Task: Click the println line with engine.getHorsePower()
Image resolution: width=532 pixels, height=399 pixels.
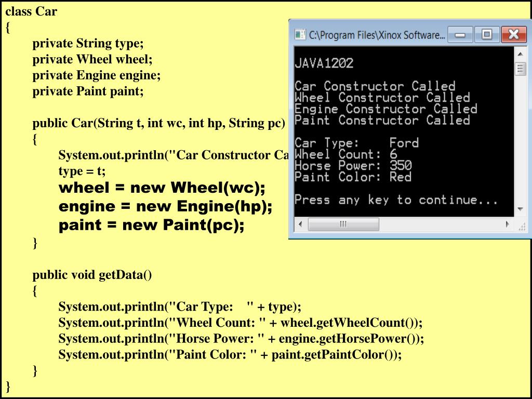Action: coord(241,338)
